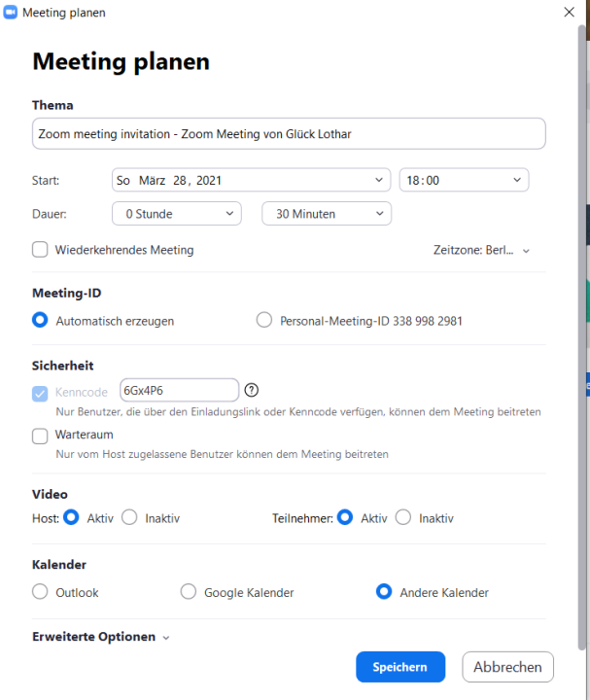The width and height of the screenshot is (590, 700).
Task: Enable the Warteraum checkbox
Action: pyautogui.click(x=40, y=436)
